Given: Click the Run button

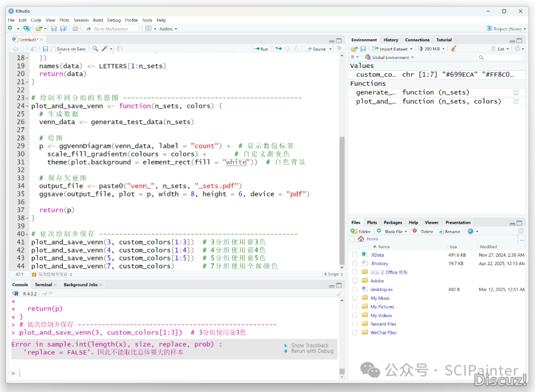Looking at the screenshot, I should coord(261,49).
